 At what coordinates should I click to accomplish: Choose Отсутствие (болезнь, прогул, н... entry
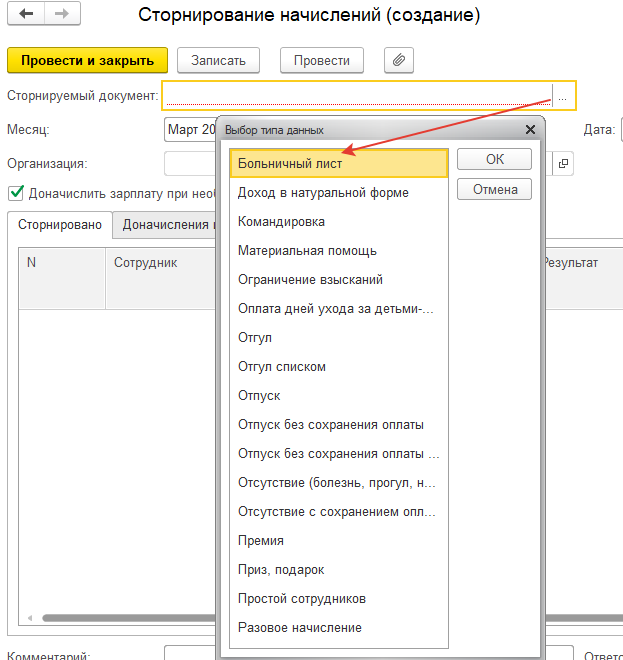pyautogui.click(x=339, y=483)
